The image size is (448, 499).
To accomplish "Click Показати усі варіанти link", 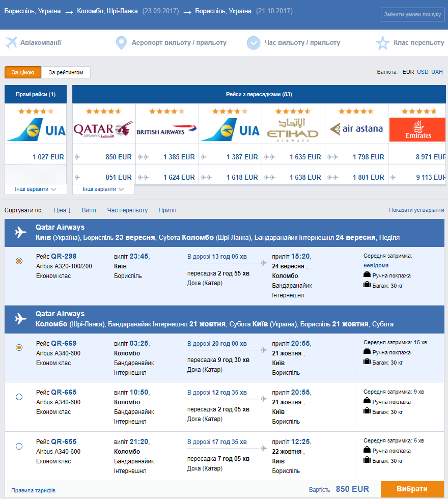I will [x=416, y=210].
